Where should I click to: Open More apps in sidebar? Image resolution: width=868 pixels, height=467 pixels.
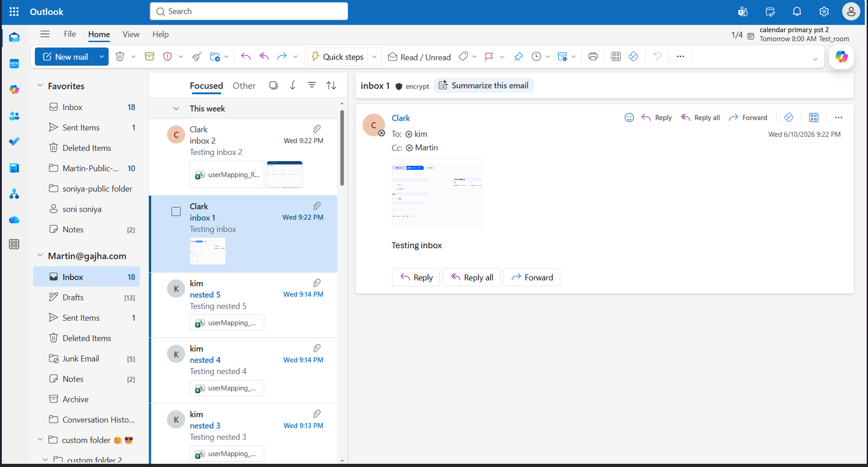tap(14, 245)
